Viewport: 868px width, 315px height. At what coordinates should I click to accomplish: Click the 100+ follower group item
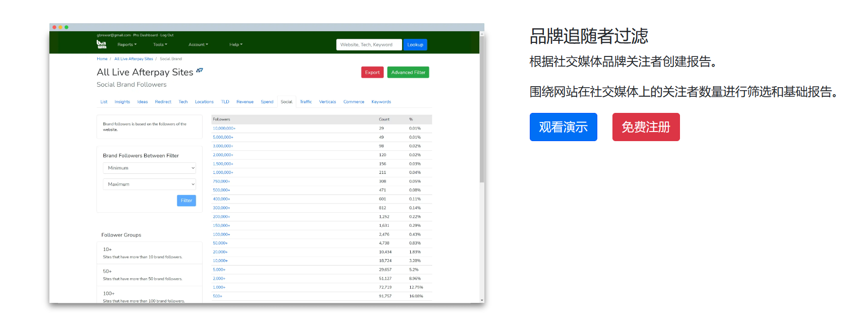point(149,295)
